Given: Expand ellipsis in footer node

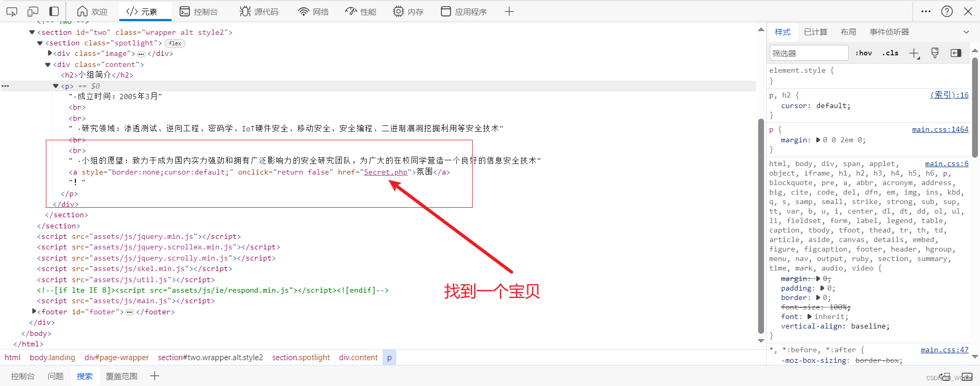Looking at the screenshot, I should pos(130,312).
